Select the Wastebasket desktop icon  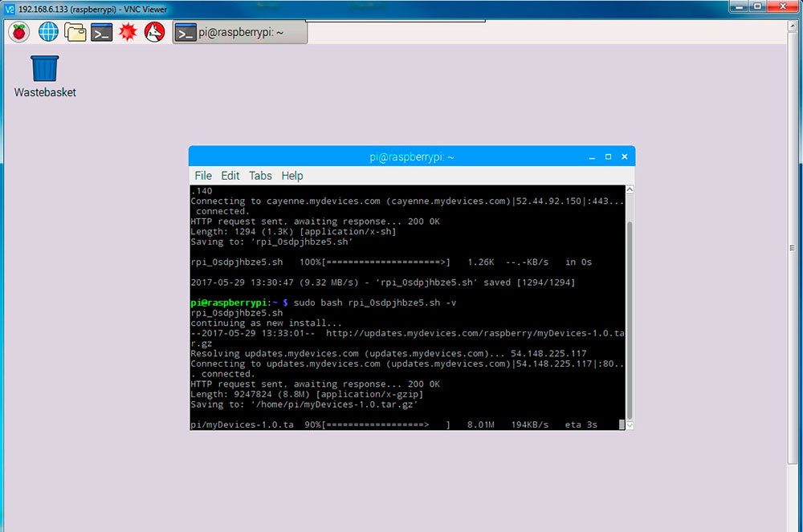point(45,77)
